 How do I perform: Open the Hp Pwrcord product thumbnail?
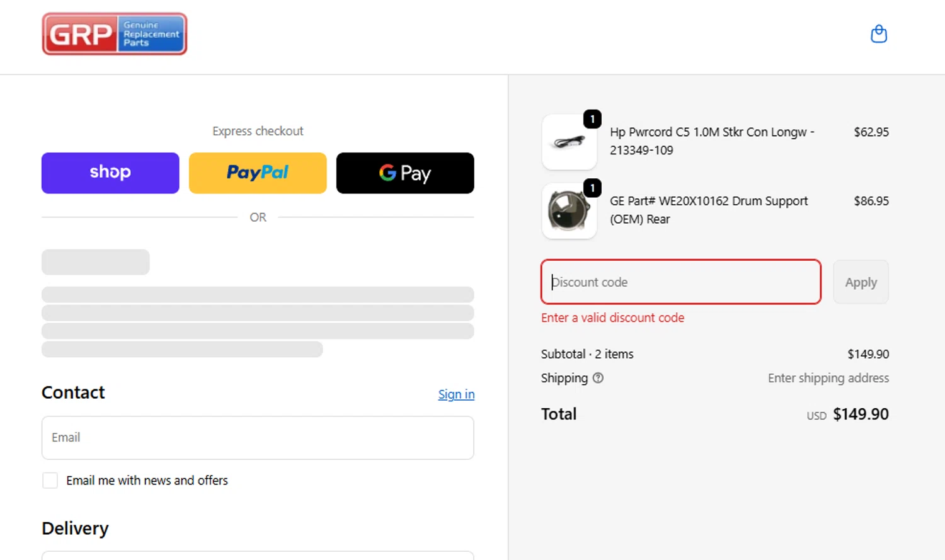570,142
